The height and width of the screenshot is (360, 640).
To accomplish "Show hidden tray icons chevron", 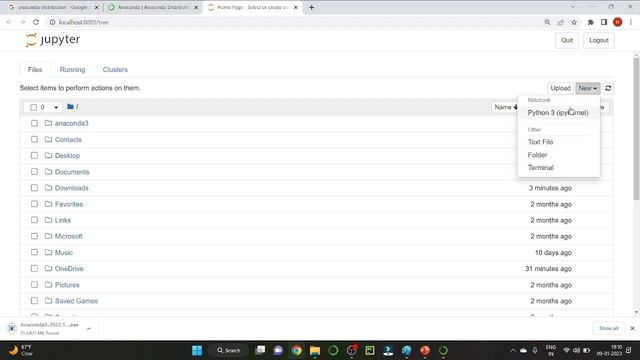I will click(x=513, y=350).
